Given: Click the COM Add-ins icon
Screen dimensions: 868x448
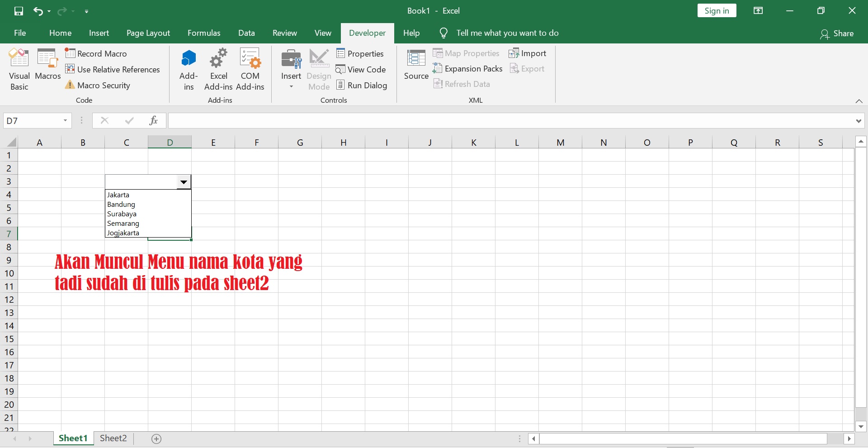Looking at the screenshot, I should [250, 69].
